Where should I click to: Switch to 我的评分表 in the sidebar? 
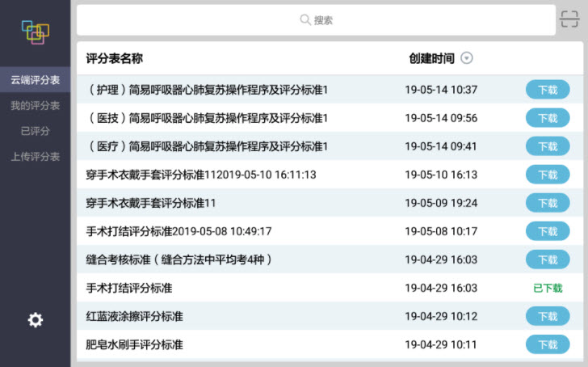pyautogui.click(x=36, y=105)
